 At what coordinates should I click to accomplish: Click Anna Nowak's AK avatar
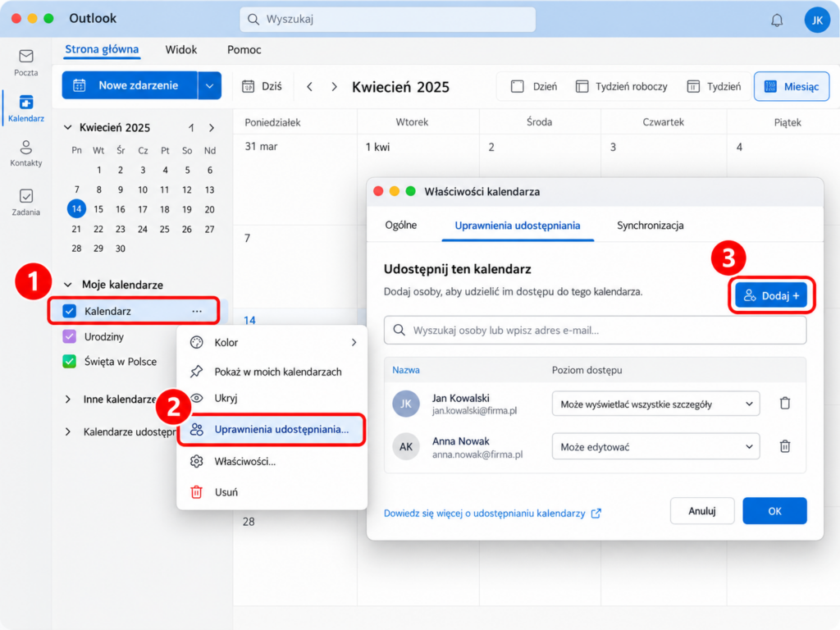pos(405,447)
